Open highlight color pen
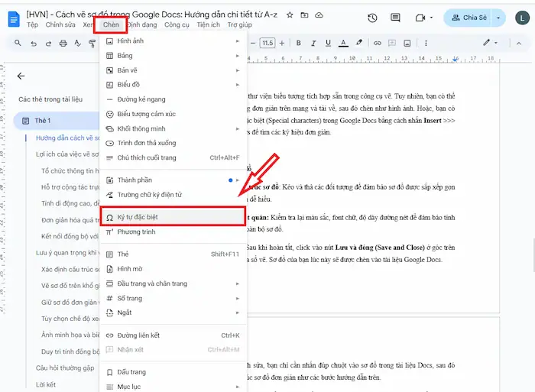535x392 pixels. [x=359, y=43]
